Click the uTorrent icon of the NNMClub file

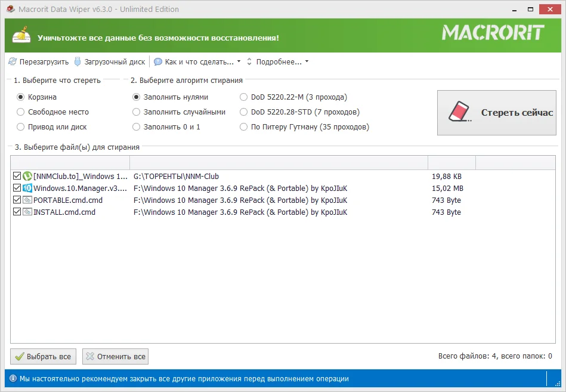[27, 176]
